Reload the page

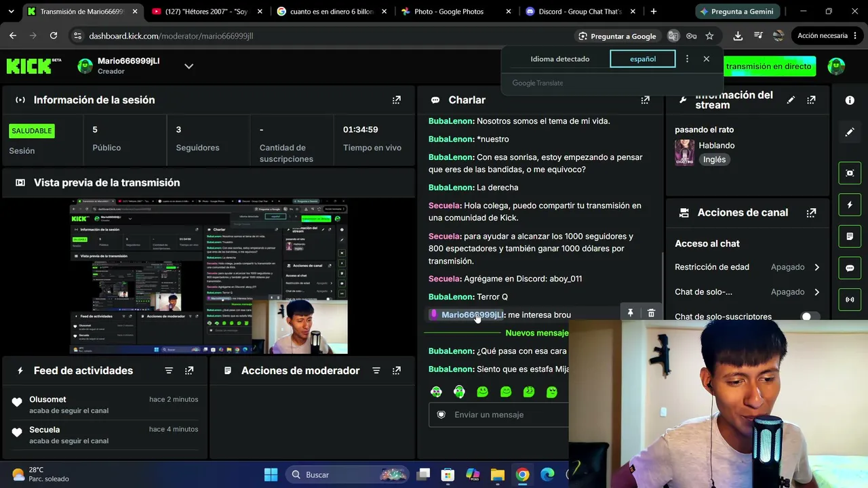coord(54,36)
